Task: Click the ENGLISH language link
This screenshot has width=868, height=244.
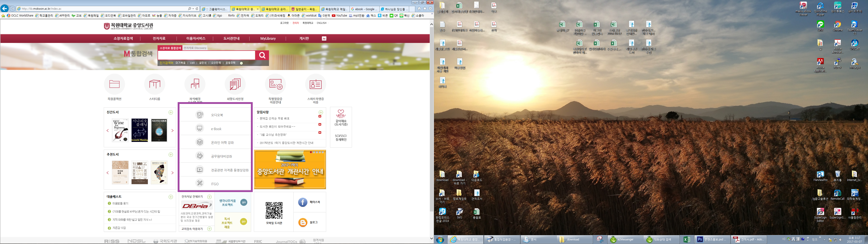Action: point(321,23)
